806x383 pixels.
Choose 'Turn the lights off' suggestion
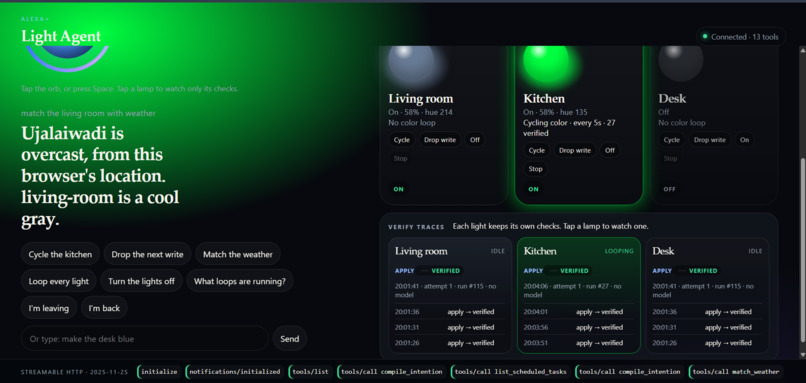pos(141,281)
